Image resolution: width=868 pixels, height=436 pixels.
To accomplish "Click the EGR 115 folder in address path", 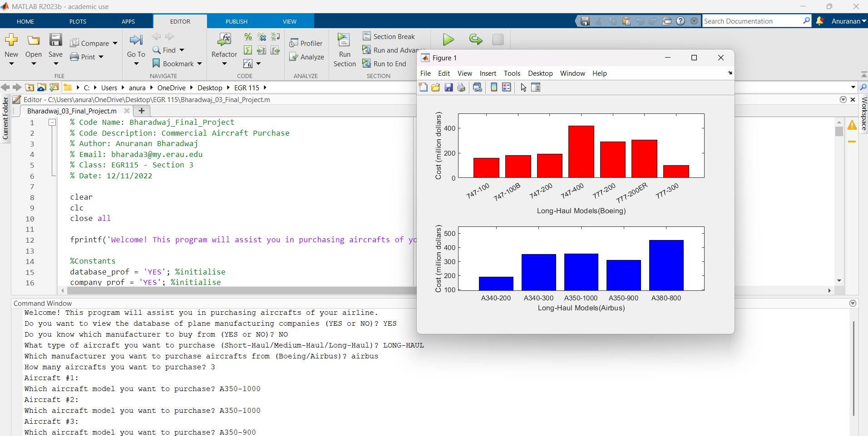I will (x=247, y=88).
